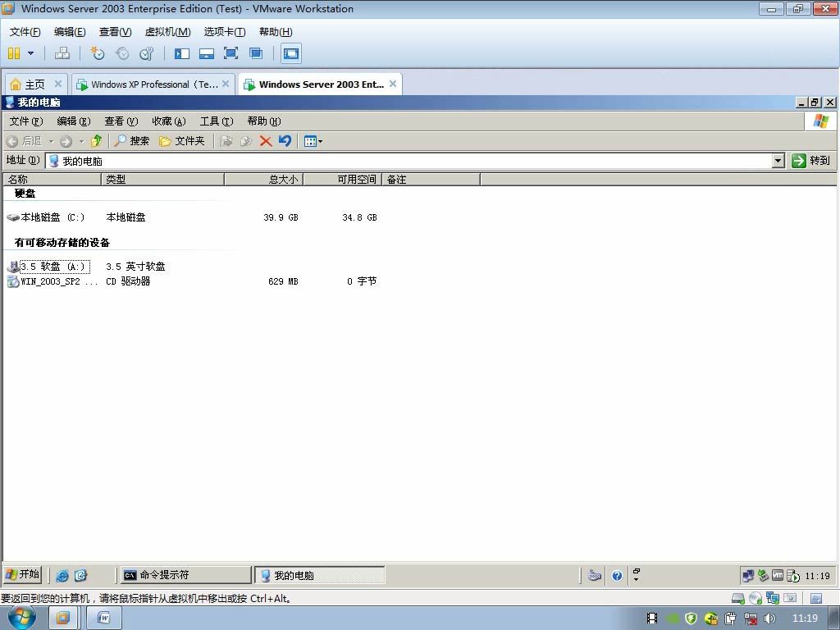Sort by 可用空间 column header

click(342, 180)
